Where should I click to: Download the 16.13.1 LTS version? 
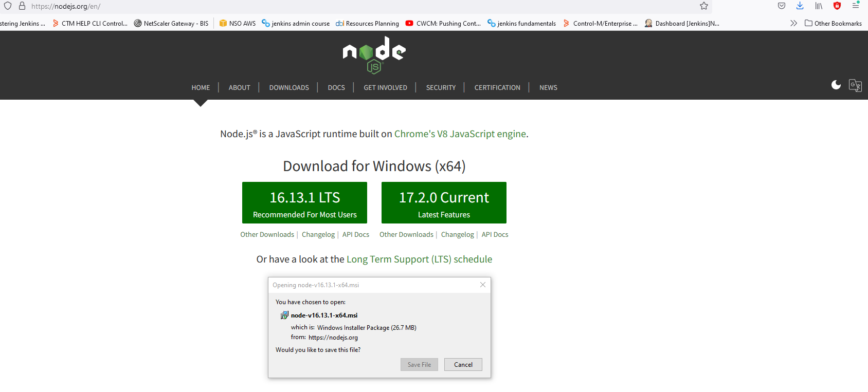tap(304, 202)
